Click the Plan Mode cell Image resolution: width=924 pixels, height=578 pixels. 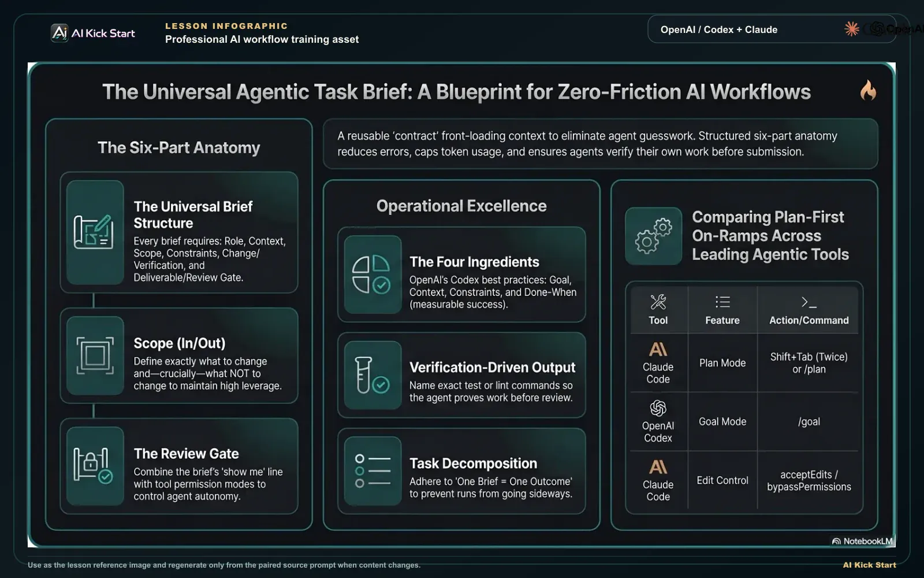(722, 363)
